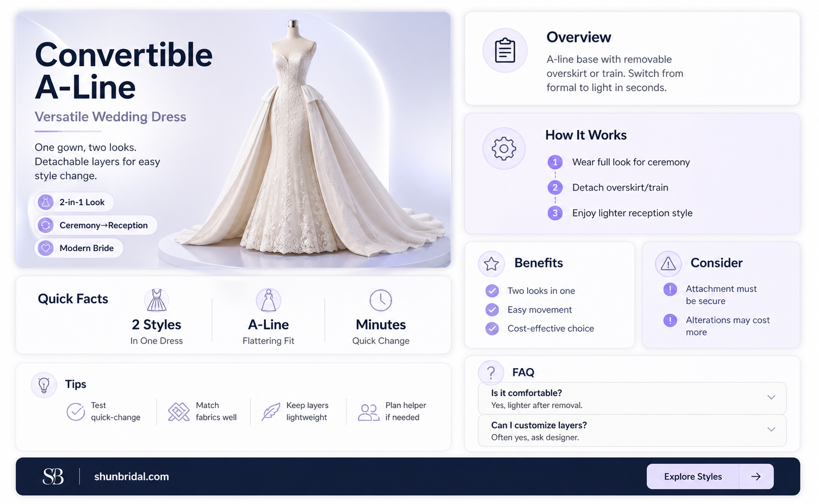Click the dress icon above 2 Styles
This screenshot has height=504, width=819.
click(157, 300)
